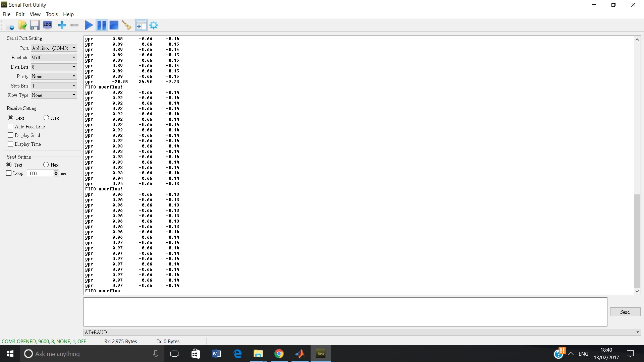Open the Tools menu
Screen dimensions: 644x362
(x=52, y=14)
